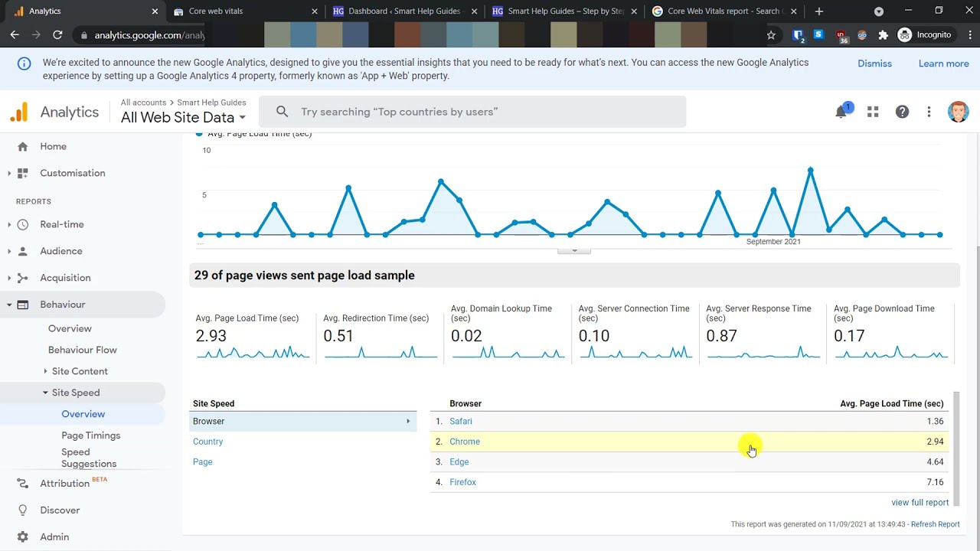Viewport: 980px width, 551px height.
Task: Click the Home icon in sidebar
Action: 22,146
